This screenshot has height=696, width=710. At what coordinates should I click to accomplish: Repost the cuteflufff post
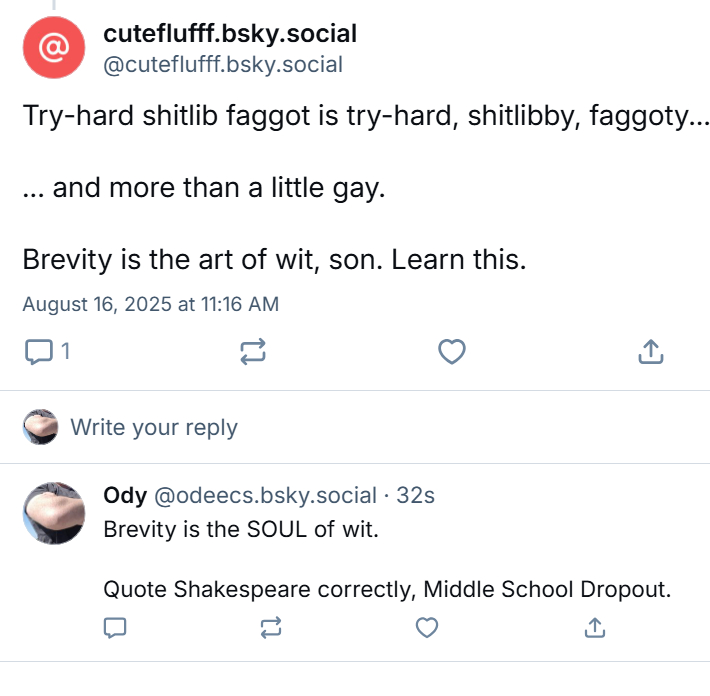click(252, 351)
